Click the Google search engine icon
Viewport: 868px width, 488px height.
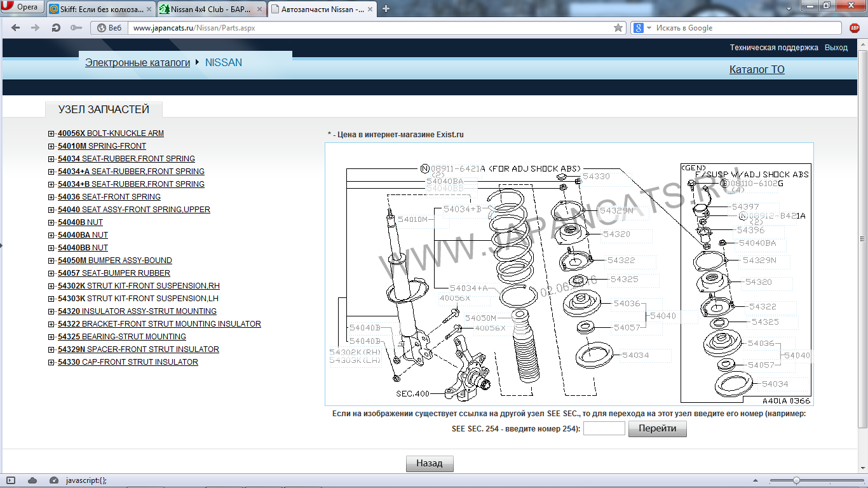639,28
